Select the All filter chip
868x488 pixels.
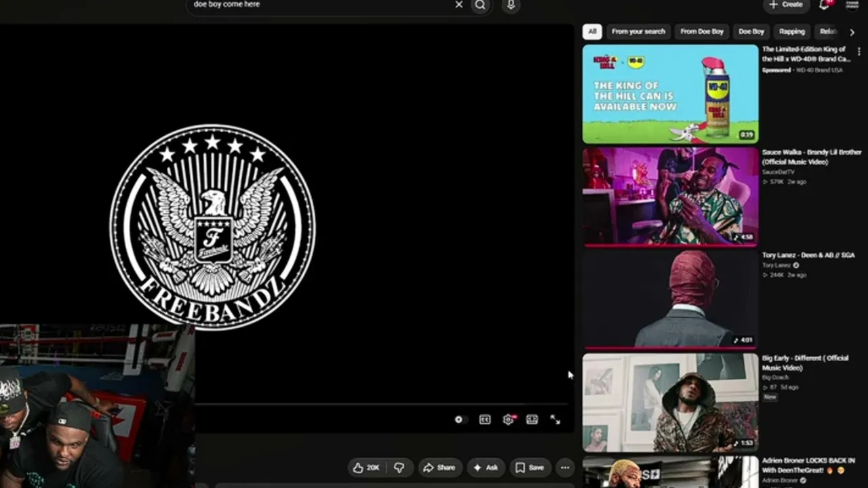[x=592, y=32]
